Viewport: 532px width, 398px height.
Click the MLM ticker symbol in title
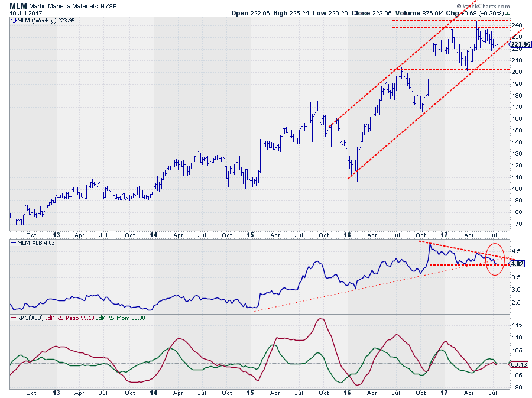(18, 6)
